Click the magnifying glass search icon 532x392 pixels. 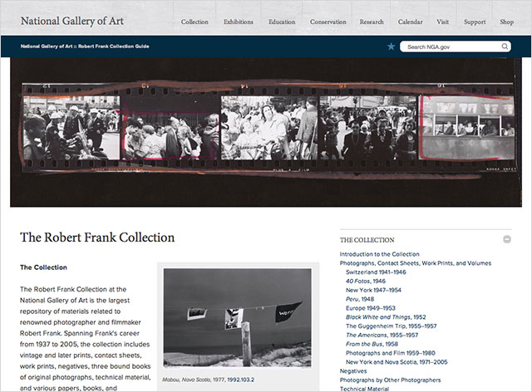point(505,47)
